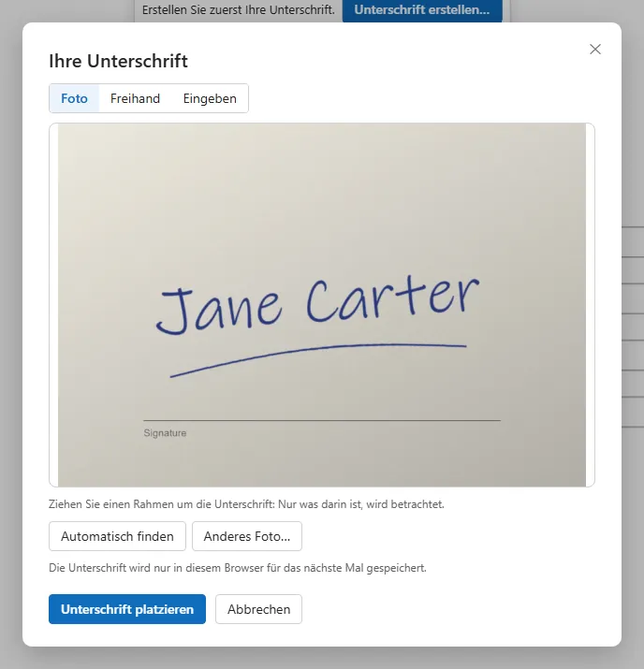Click the 'Die Unterschrift wird nur' note
644x669 pixels.
238,568
